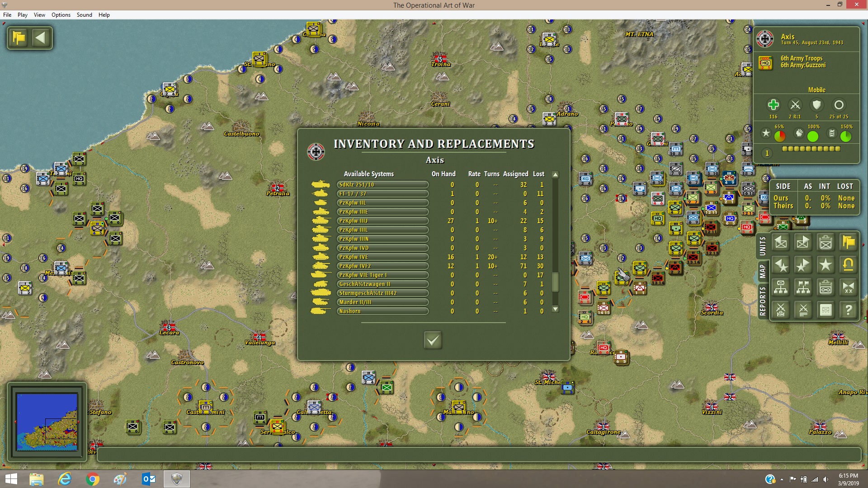Click the green cross strength icon

pos(773,105)
